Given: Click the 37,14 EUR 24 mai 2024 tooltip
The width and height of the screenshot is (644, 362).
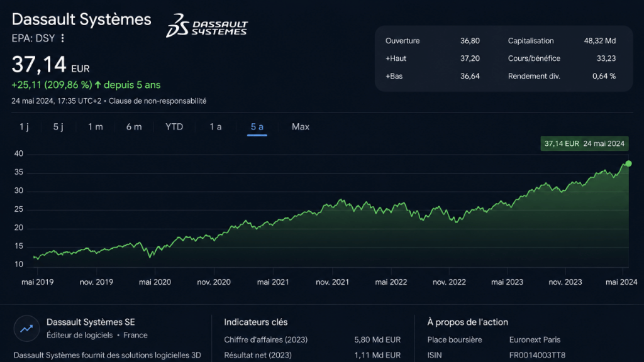Looking at the screenshot, I should click(x=584, y=144).
